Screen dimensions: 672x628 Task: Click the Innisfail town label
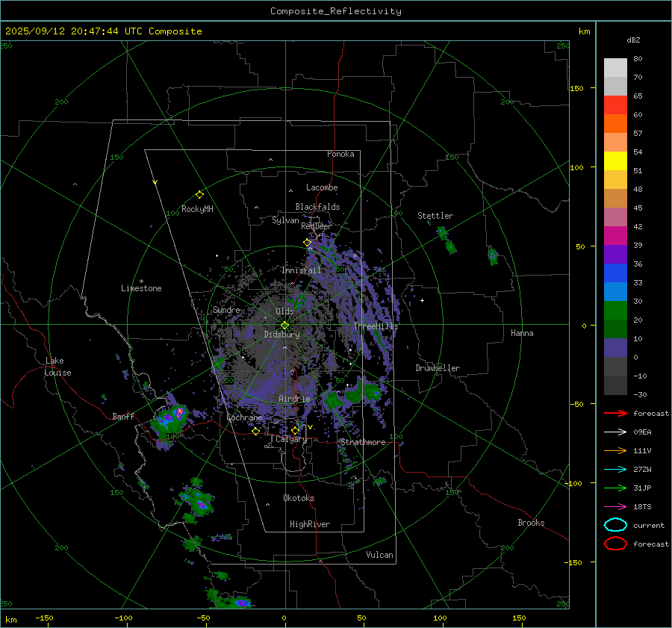click(301, 270)
